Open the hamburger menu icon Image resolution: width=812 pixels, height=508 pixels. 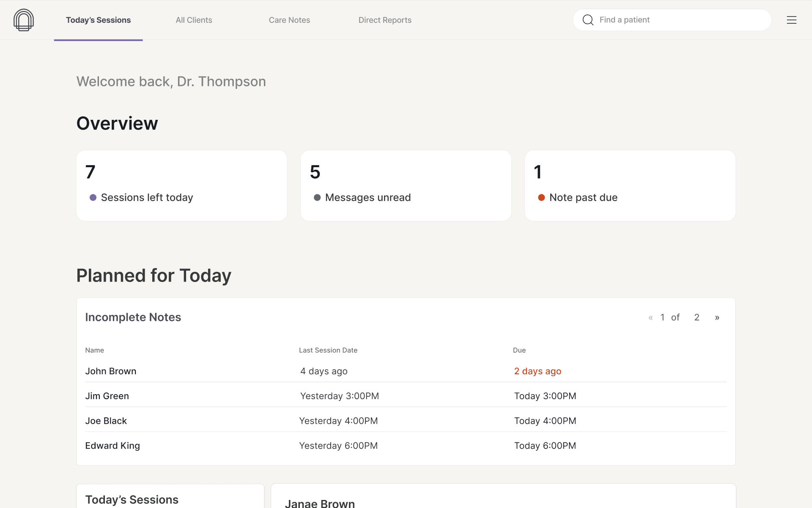coord(791,20)
